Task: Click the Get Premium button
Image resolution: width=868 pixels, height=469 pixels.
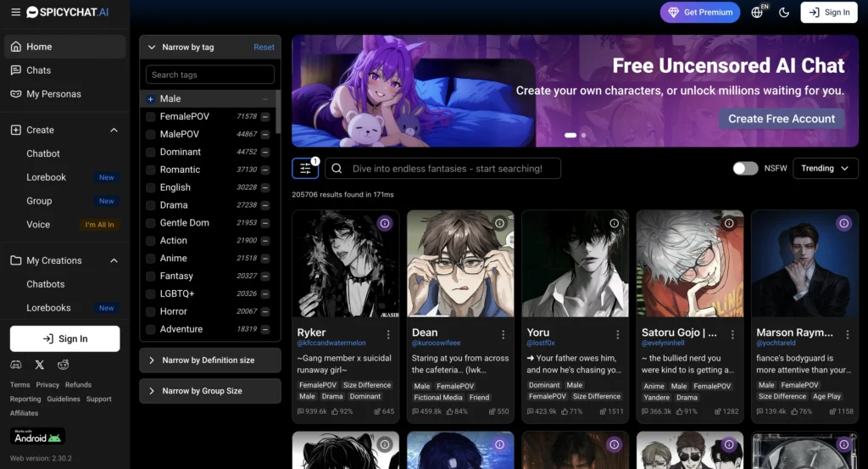Action: tap(699, 12)
